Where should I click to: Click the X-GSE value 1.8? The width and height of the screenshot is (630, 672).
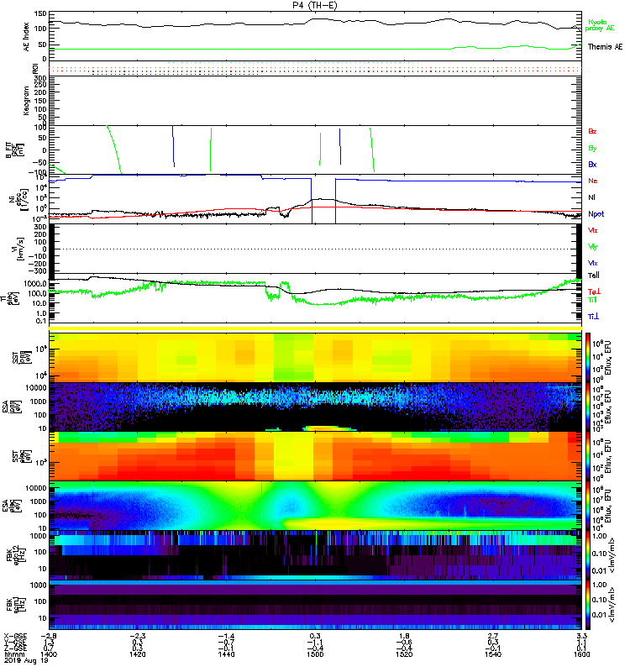[x=404, y=636]
